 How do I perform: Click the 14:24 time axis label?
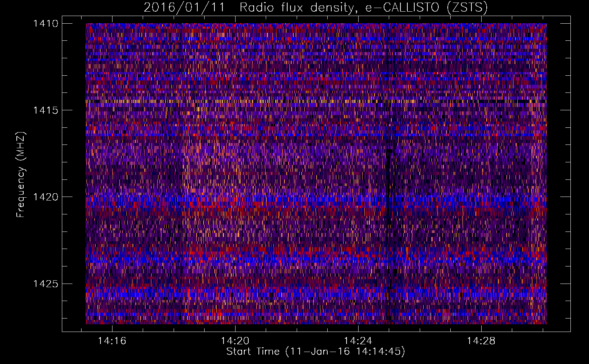click(x=358, y=341)
